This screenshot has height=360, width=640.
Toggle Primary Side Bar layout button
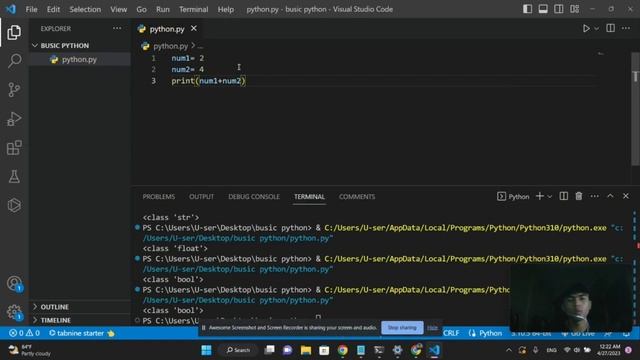click(x=527, y=9)
